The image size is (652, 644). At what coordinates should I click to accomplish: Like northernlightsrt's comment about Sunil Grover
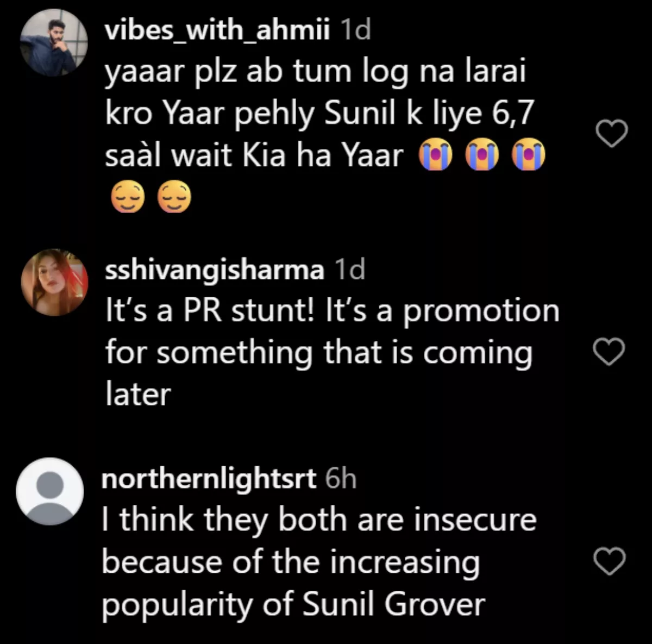(610, 561)
